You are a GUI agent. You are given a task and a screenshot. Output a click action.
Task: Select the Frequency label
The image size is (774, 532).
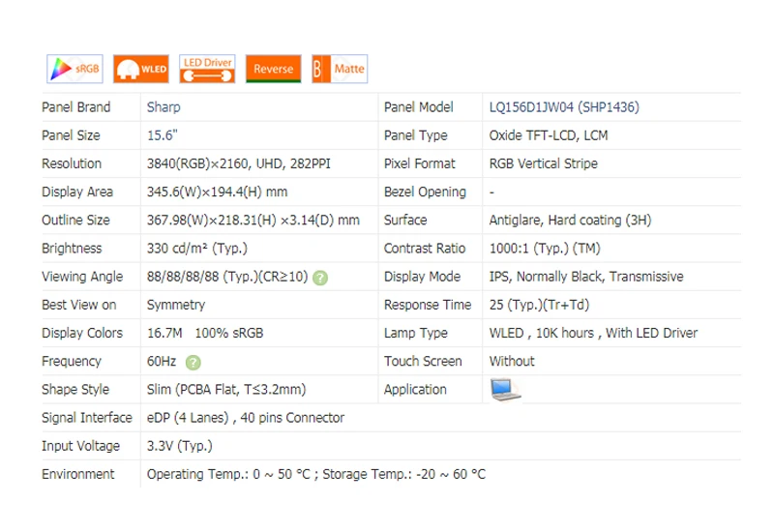tap(72, 361)
